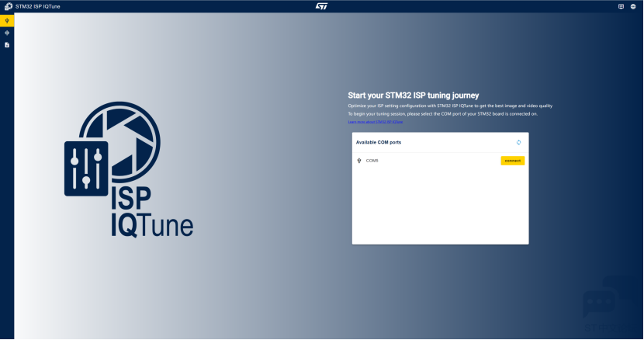Click the ST logo in the title bar

coord(321,6)
